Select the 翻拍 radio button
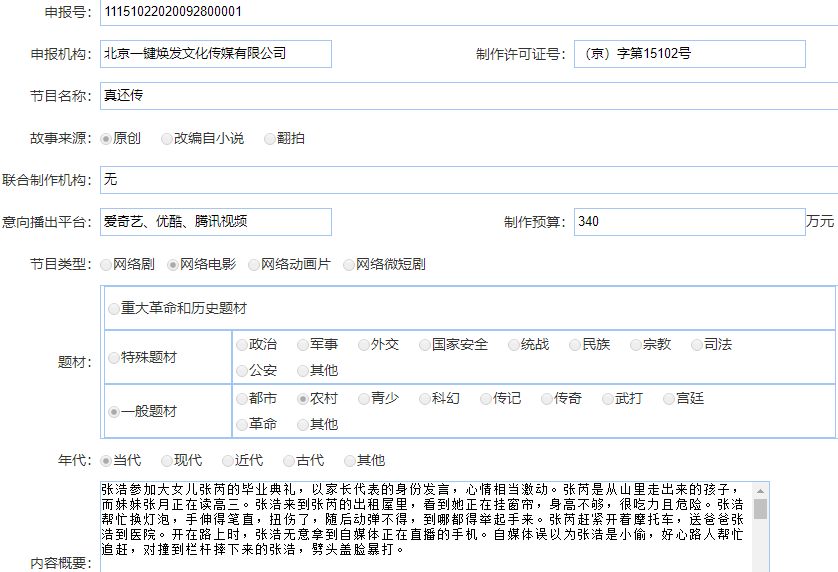This screenshot has width=838, height=572. point(270,139)
